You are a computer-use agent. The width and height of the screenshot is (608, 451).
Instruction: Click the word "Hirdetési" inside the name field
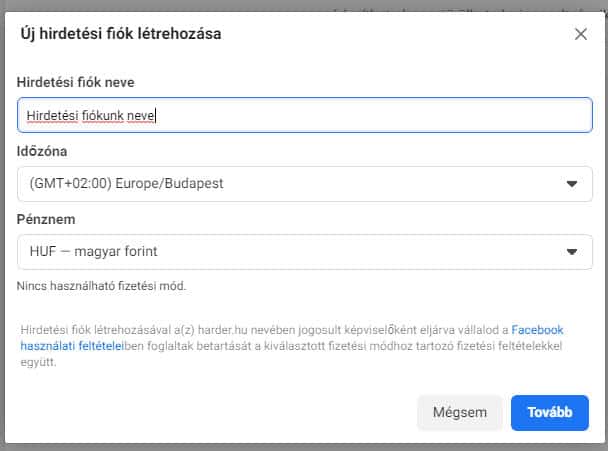point(53,115)
